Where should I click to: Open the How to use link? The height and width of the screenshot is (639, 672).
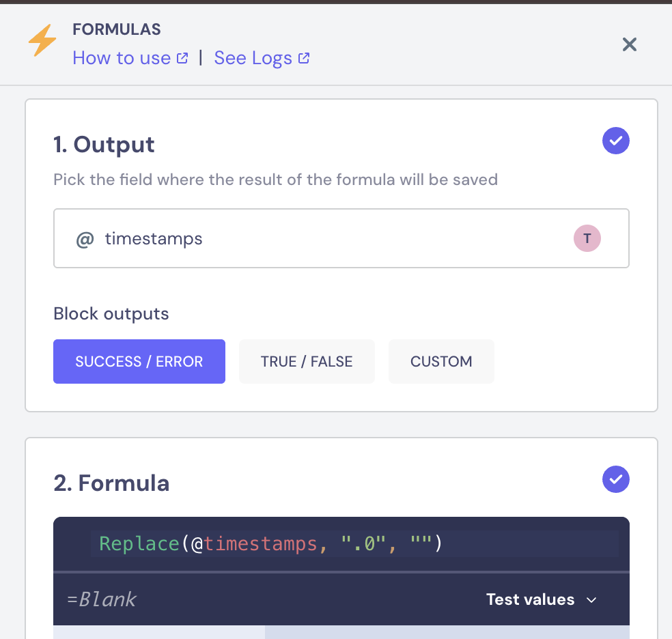coord(122,58)
